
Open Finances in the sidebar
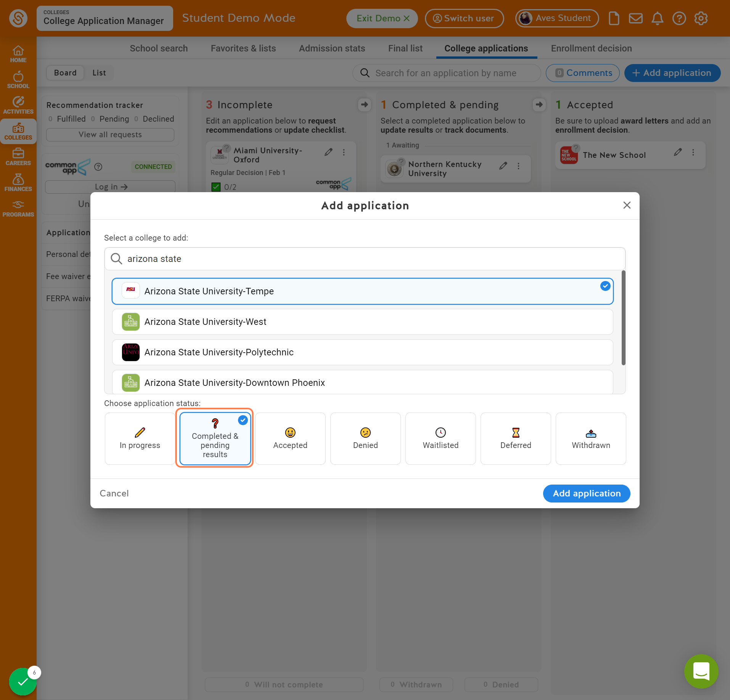18,183
